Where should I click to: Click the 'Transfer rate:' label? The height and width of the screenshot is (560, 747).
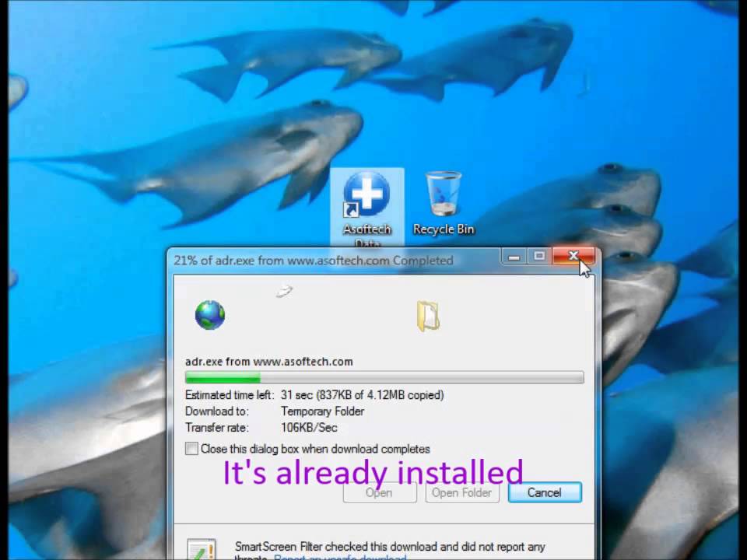[x=217, y=427]
